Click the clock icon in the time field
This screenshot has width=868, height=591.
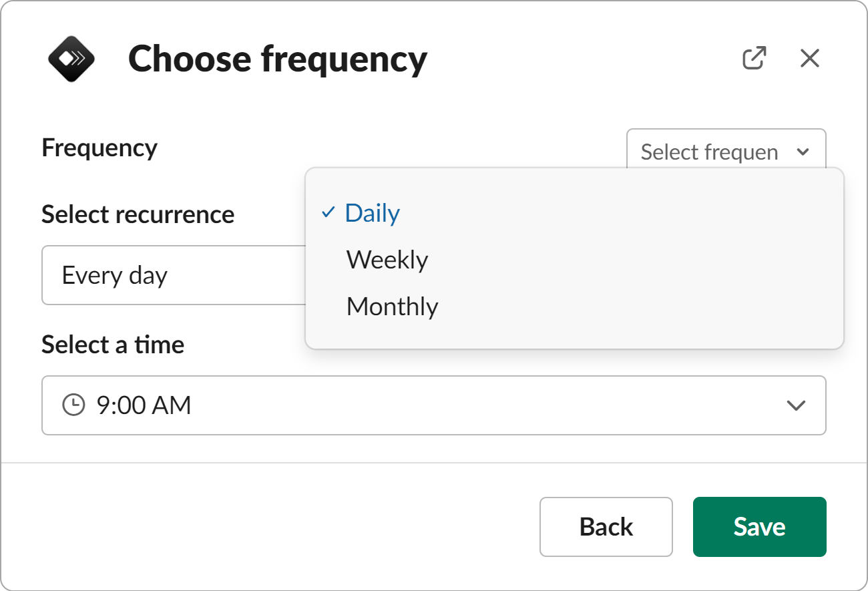click(73, 405)
